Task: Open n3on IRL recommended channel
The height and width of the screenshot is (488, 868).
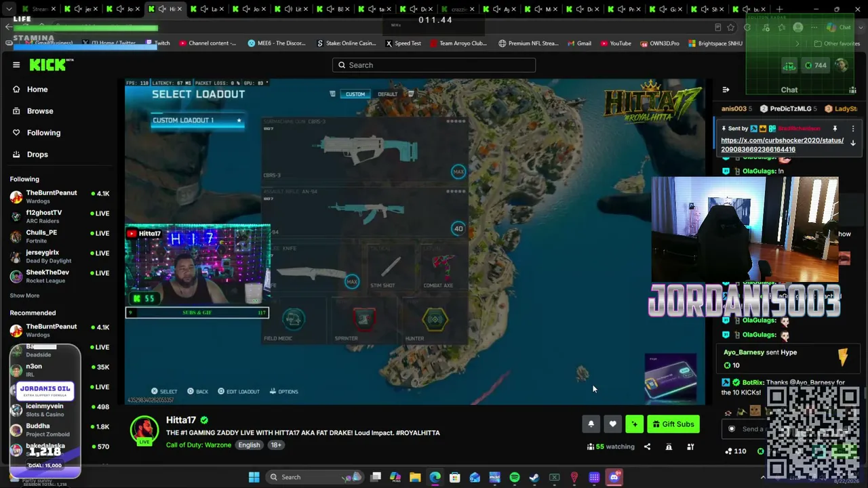Action: pos(60,369)
